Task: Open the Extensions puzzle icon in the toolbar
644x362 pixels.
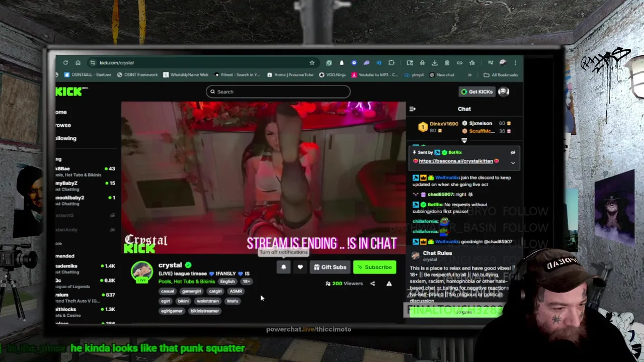Action: click(x=391, y=63)
